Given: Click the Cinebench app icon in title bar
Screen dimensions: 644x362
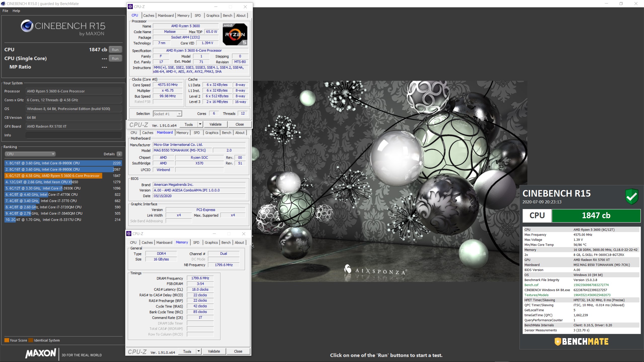Looking at the screenshot, I should click(x=3, y=4).
